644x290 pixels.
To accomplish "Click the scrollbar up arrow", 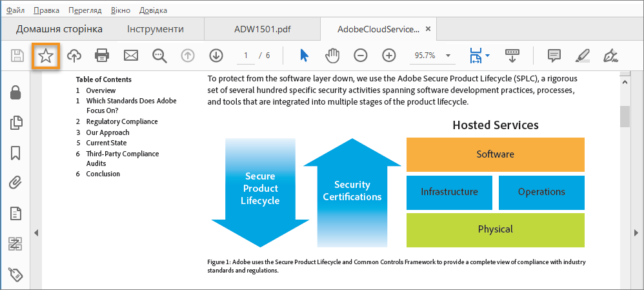I will tap(625, 82).
